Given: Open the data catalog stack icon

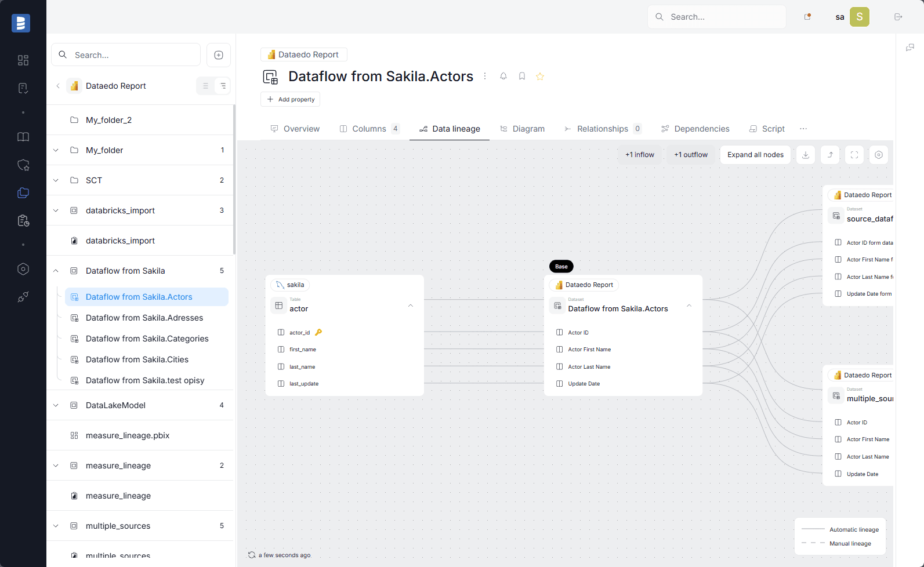Looking at the screenshot, I should pyautogui.click(x=23, y=192).
